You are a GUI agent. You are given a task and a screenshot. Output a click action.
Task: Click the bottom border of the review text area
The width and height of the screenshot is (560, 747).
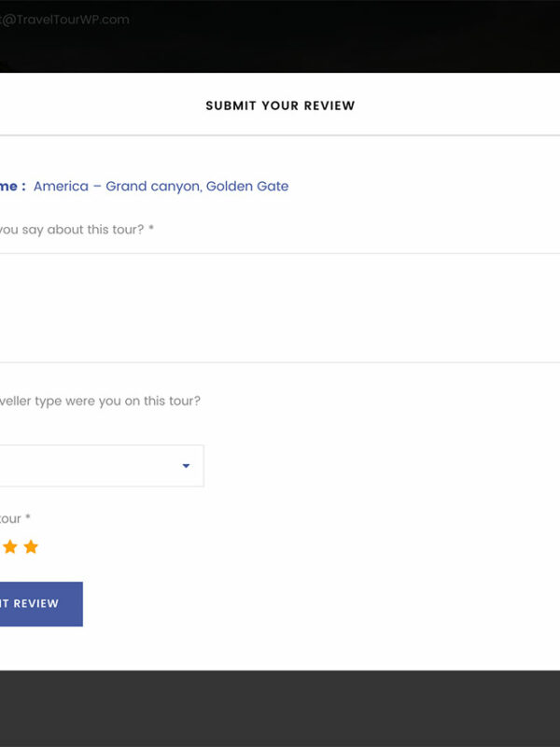pos(280,362)
